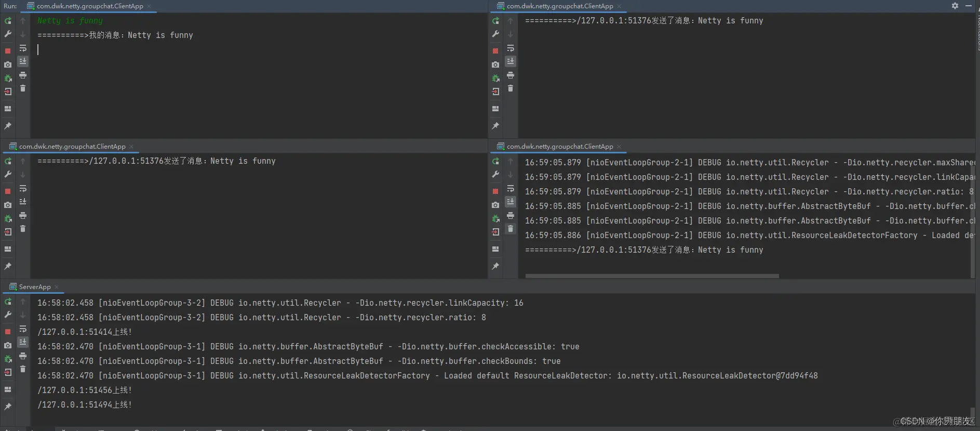The image size is (980, 431).
Task: Rerun the ServerApp process
Action: click(x=8, y=302)
